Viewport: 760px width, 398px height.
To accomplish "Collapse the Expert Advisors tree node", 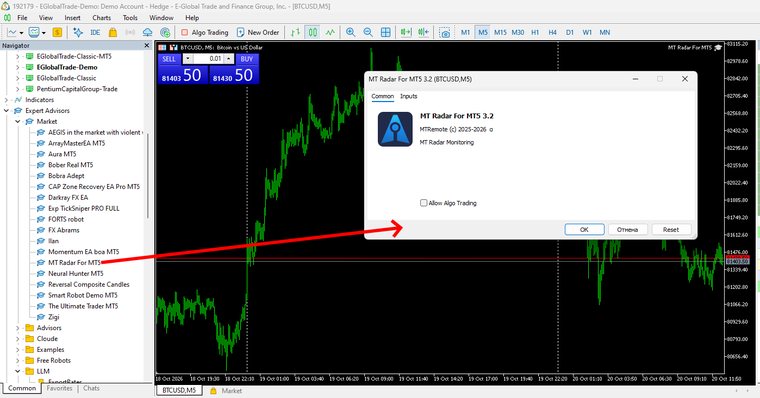I will [x=7, y=111].
